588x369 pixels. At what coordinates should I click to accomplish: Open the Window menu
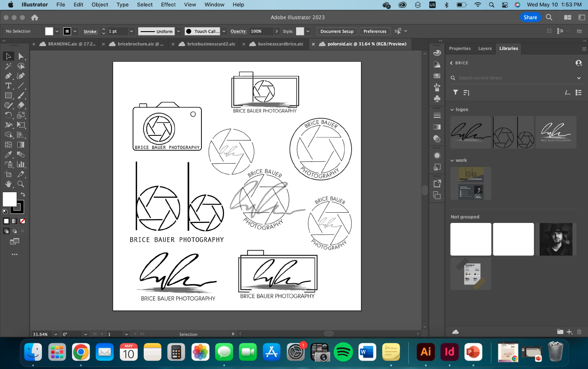pyautogui.click(x=214, y=5)
